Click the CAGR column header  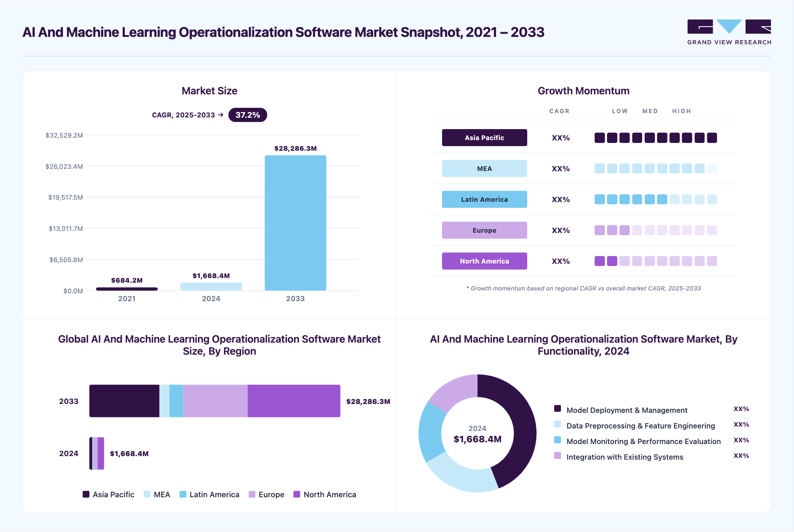(559, 111)
